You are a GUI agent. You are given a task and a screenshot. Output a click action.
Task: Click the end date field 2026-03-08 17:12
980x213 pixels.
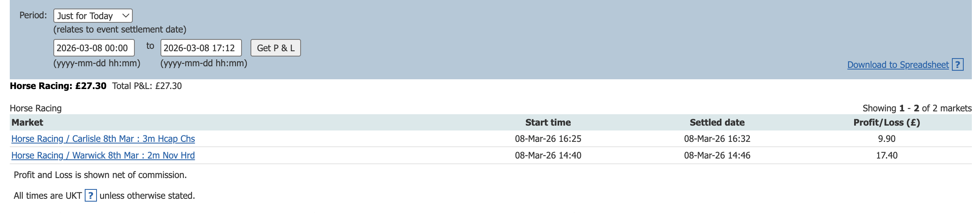tap(201, 48)
